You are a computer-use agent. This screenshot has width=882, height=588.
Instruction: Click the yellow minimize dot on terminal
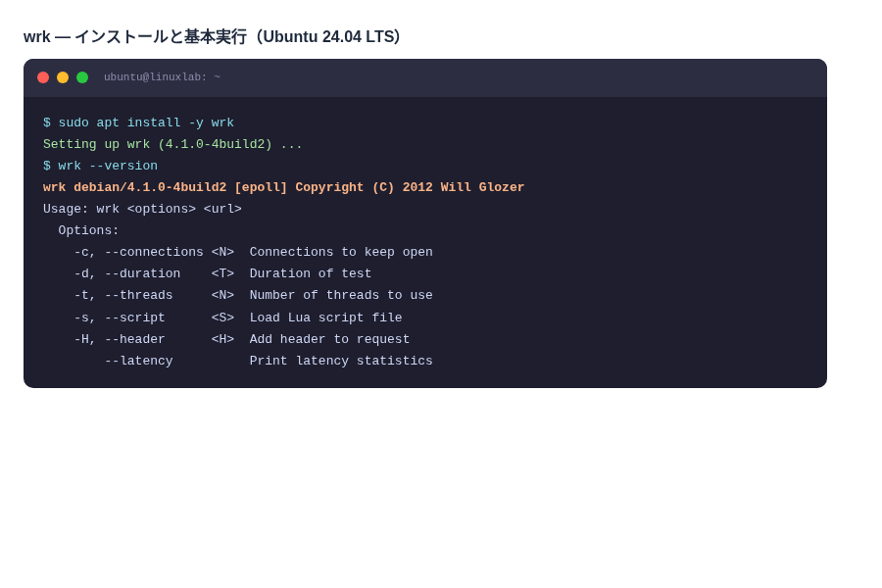[63, 77]
